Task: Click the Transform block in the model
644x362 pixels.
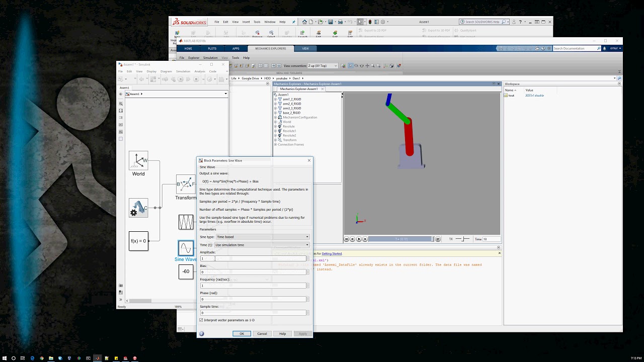Action: [186, 185]
